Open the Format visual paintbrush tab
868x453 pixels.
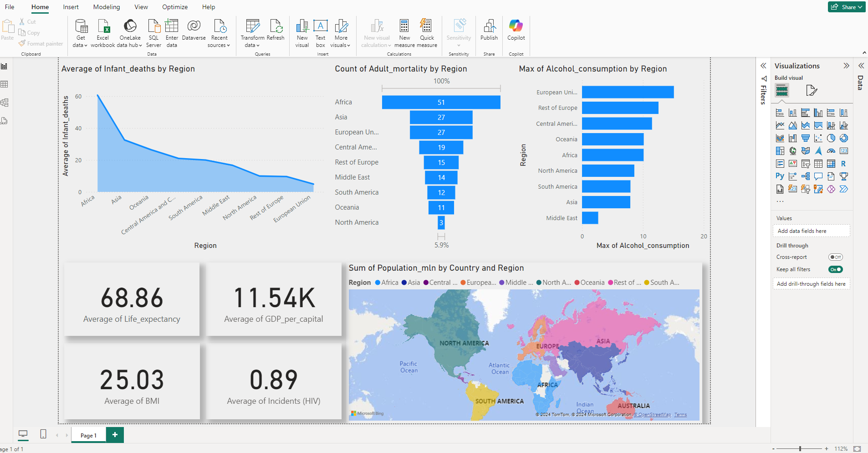(x=811, y=90)
